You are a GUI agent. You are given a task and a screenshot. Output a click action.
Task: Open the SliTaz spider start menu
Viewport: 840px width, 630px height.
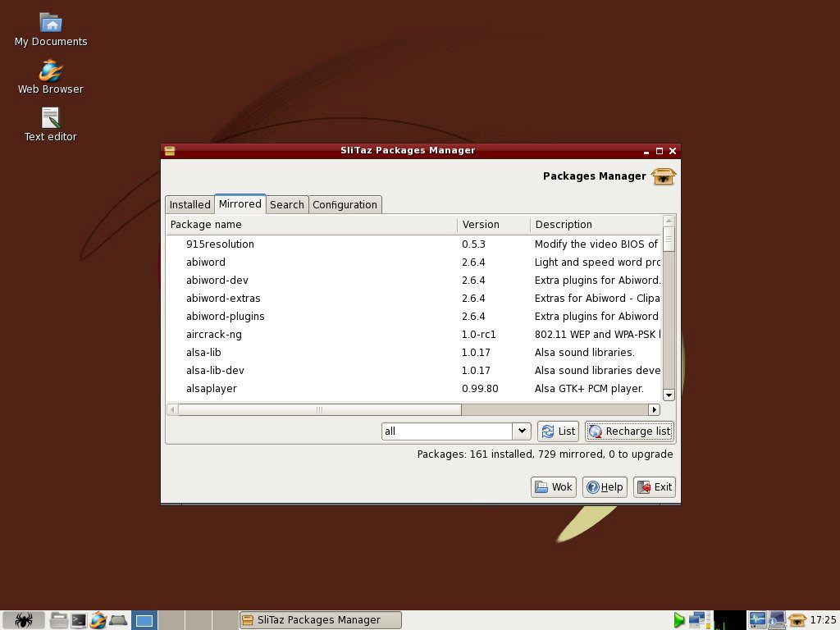(24, 620)
